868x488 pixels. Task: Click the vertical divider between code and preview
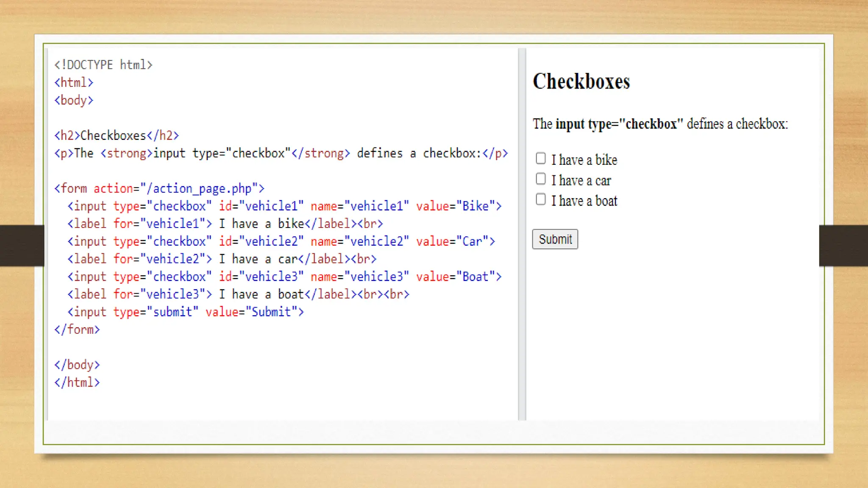522,234
